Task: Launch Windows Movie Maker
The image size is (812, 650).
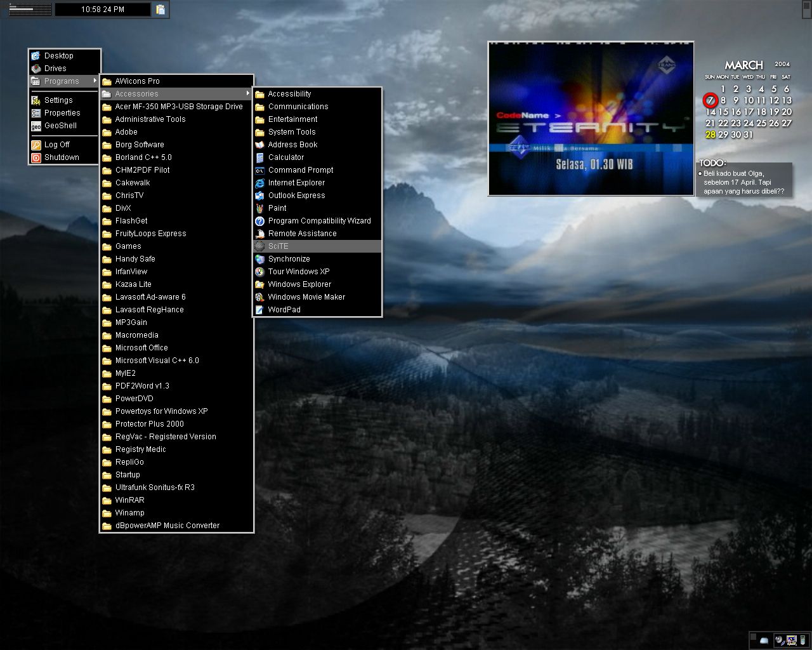Action: (x=317, y=297)
